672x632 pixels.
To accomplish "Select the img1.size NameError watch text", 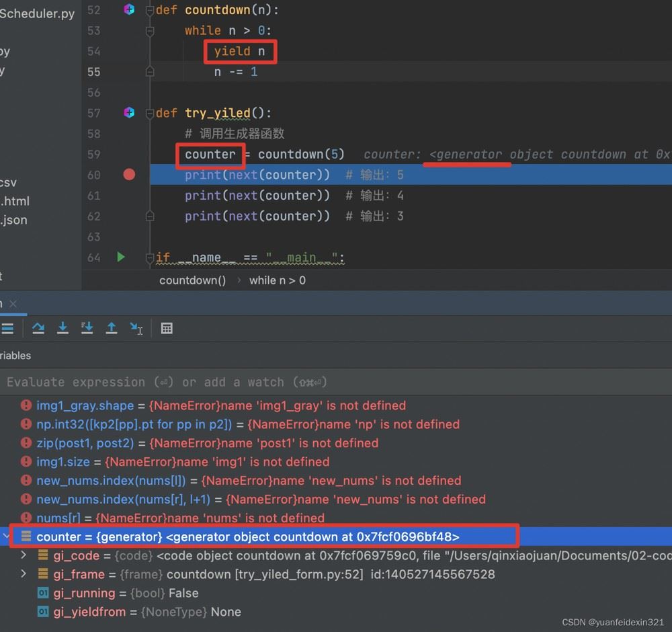I will click(183, 462).
